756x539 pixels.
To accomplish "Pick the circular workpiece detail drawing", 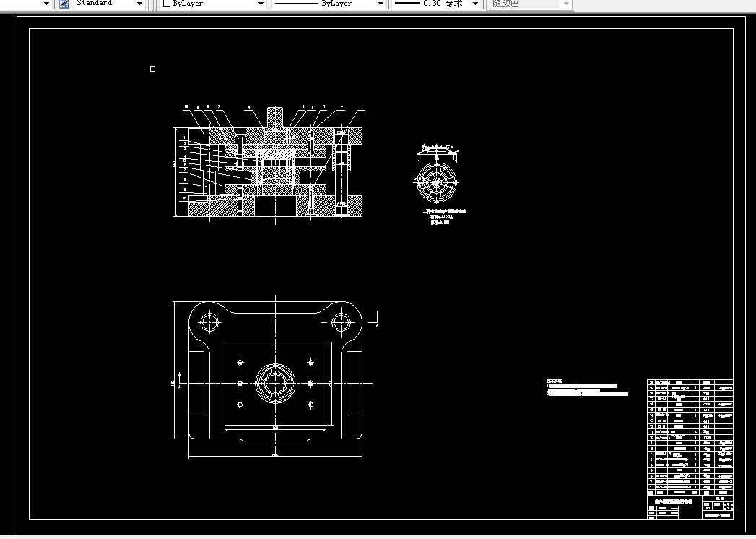I will [436, 181].
